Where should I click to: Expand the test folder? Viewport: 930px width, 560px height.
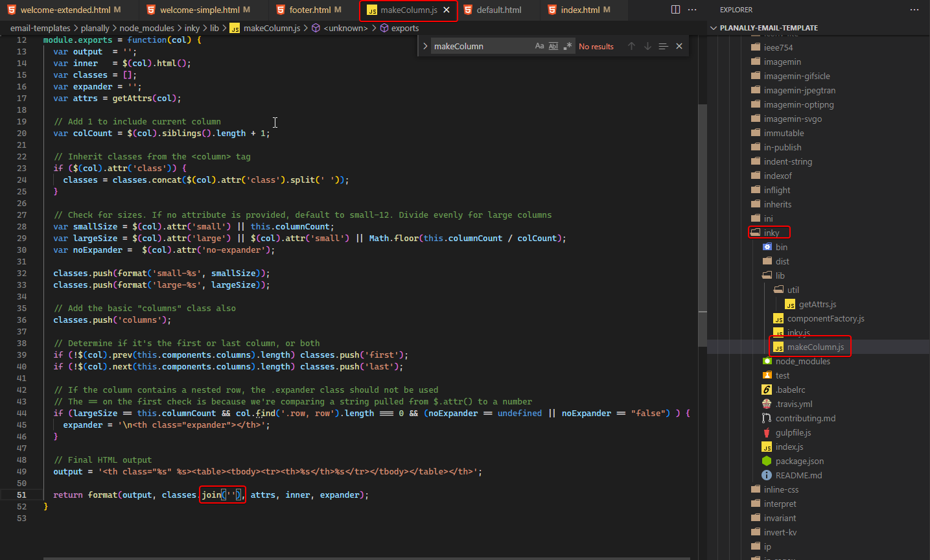click(x=782, y=375)
